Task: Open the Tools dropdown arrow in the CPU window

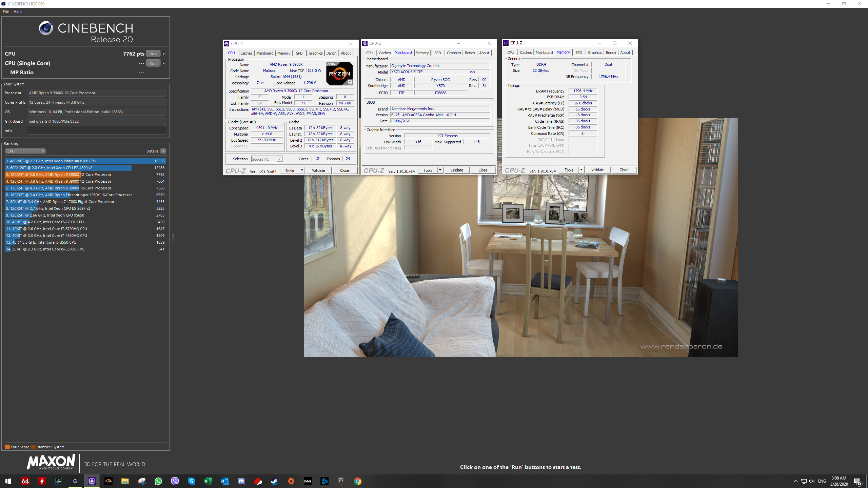Action: pos(302,170)
